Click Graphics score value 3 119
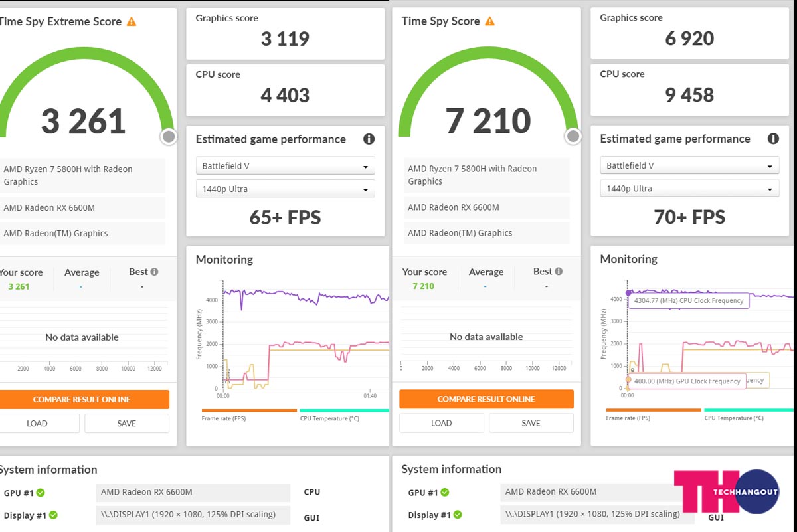 (x=285, y=39)
